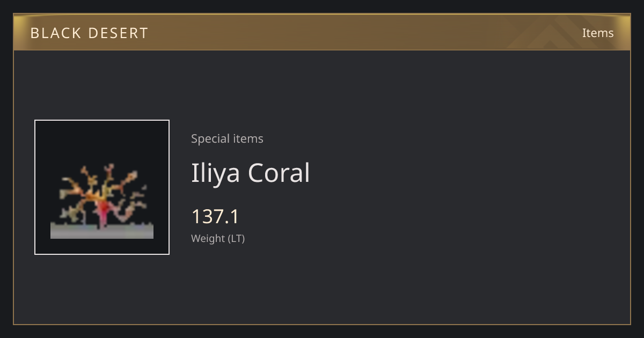Click the word Iliya in item title
644x338 pixels.
(215, 174)
